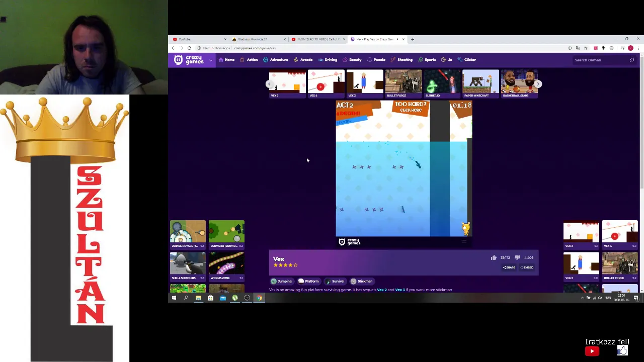Open File Explorer from taskbar
This screenshot has width=644, height=362.
[x=198, y=298]
